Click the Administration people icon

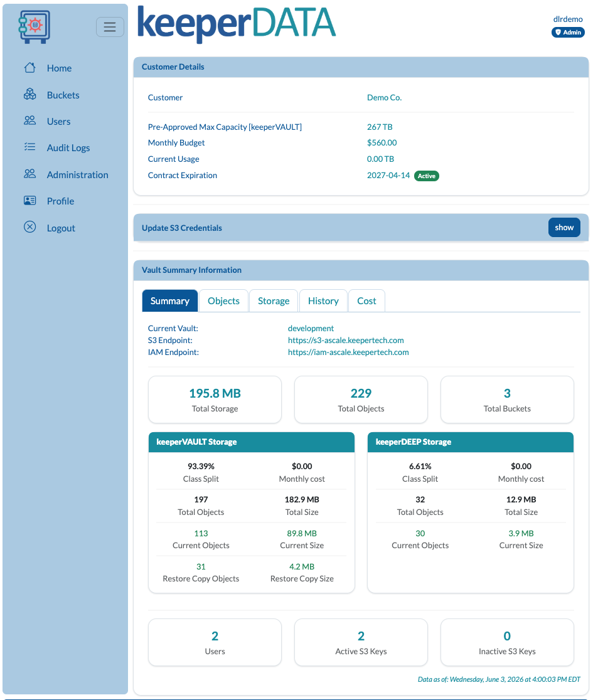pos(30,174)
